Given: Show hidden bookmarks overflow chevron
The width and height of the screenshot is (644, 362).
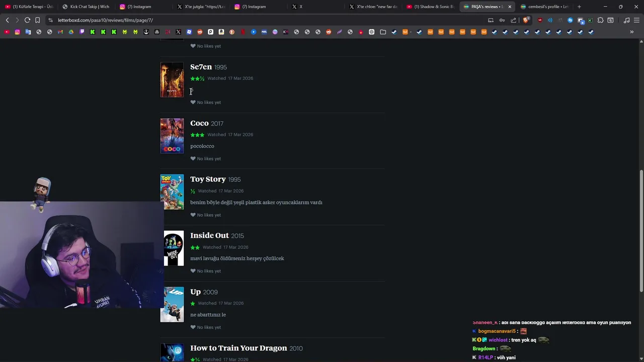Looking at the screenshot, I should (x=631, y=32).
